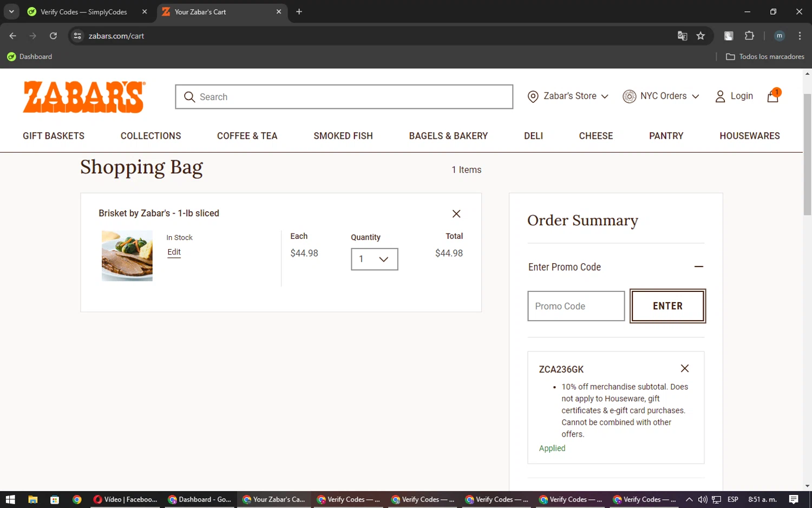Open Housewares menu
Viewport: 812px width, 508px height.
(x=750, y=136)
